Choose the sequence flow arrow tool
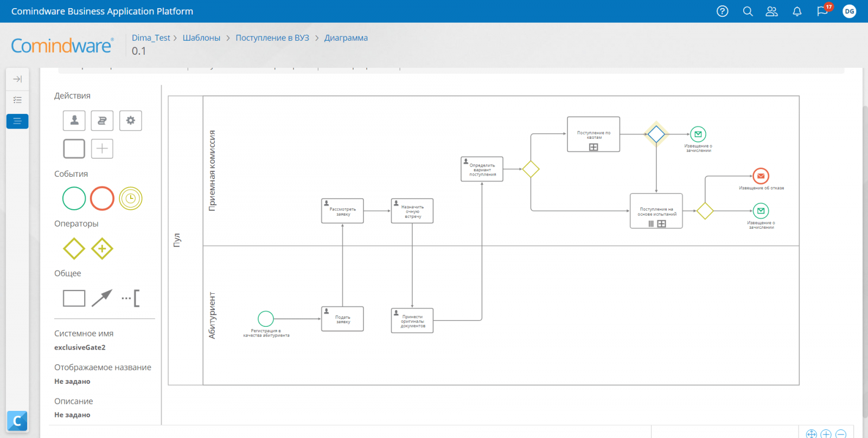Viewport: 868px width, 438px height. click(102, 298)
